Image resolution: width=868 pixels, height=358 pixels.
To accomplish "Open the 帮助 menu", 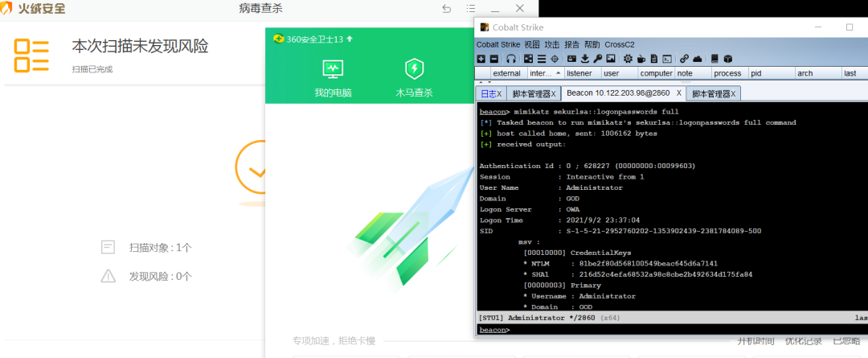I will (x=592, y=44).
